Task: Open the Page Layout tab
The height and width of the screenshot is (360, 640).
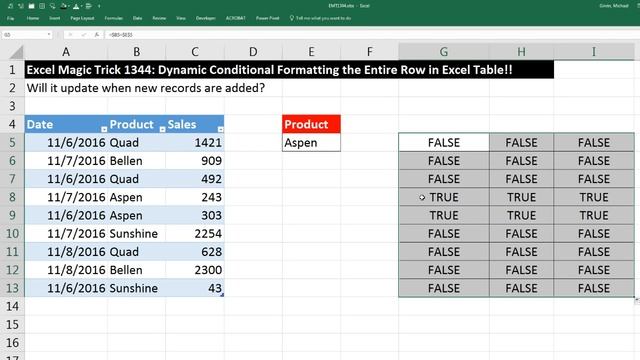Action: [x=82, y=18]
